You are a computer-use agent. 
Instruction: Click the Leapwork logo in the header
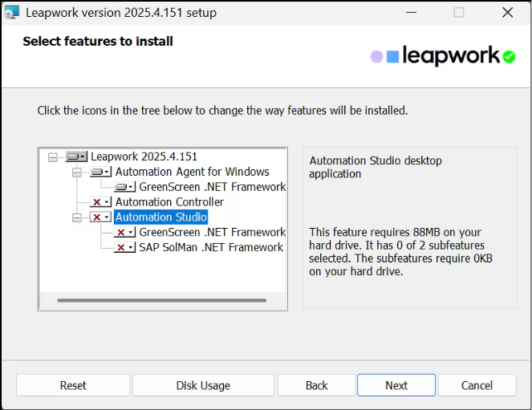(443, 56)
